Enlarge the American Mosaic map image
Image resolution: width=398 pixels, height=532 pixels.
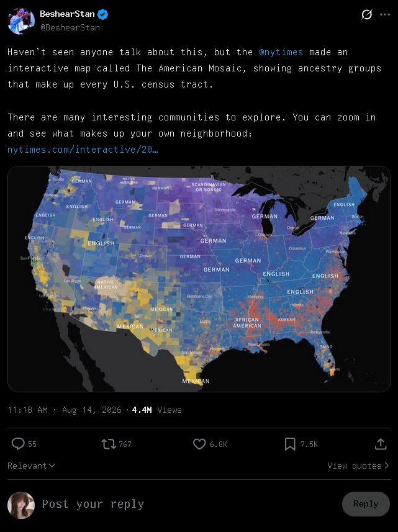[x=199, y=279]
